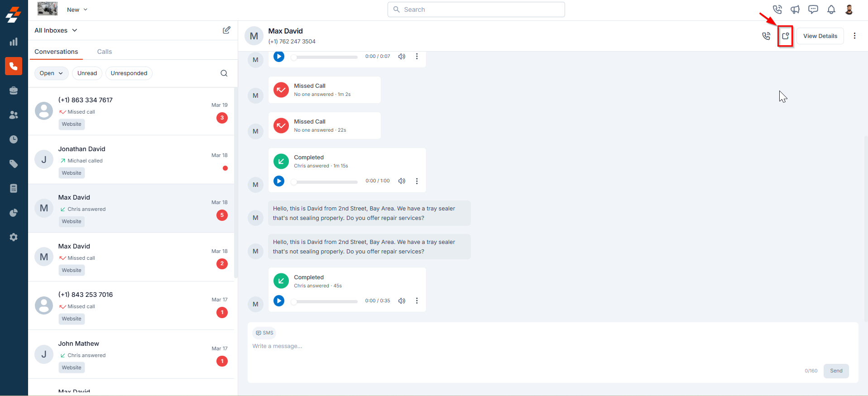This screenshot has width=868, height=396.
Task: Open the dashboard analytics icon in sidebar
Action: 14,42
